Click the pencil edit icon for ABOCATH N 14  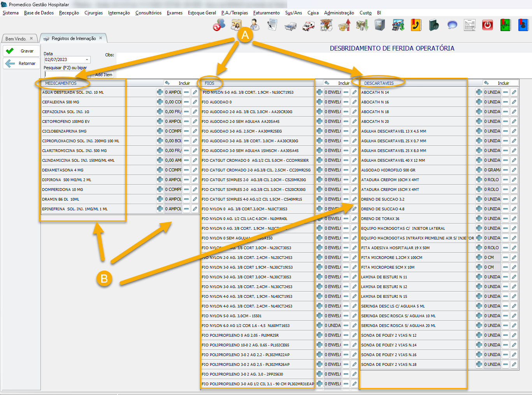[514, 92]
